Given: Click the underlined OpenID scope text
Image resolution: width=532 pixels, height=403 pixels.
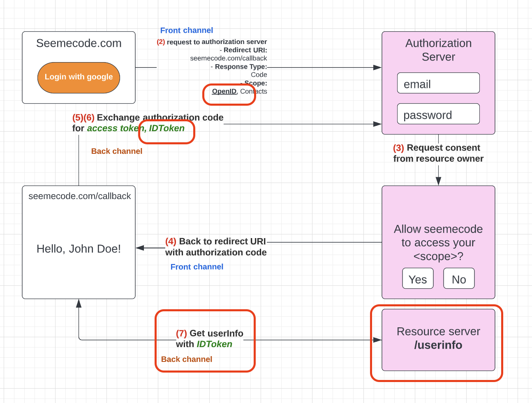Looking at the screenshot, I should [x=224, y=91].
